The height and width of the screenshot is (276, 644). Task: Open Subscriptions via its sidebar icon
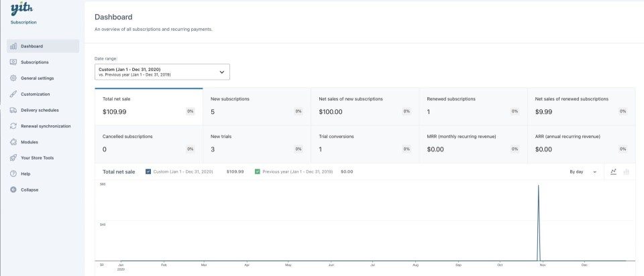(x=13, y=62)
